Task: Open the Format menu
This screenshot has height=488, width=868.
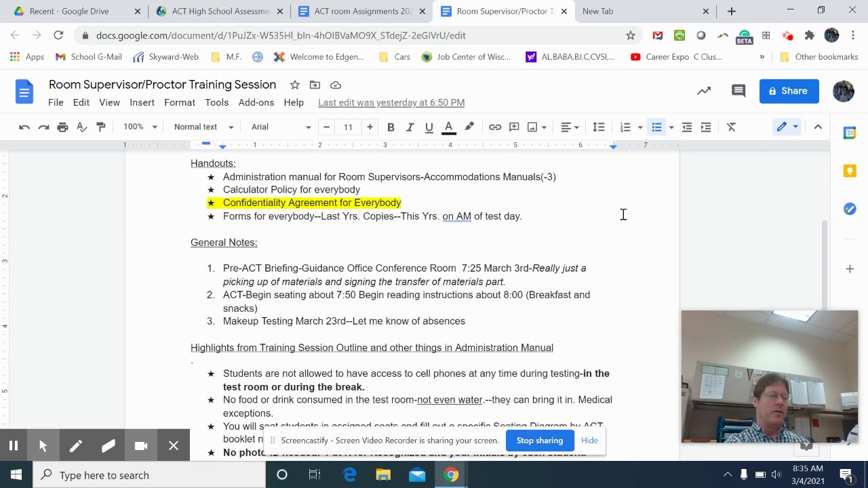Action: [x=180, y=102]
